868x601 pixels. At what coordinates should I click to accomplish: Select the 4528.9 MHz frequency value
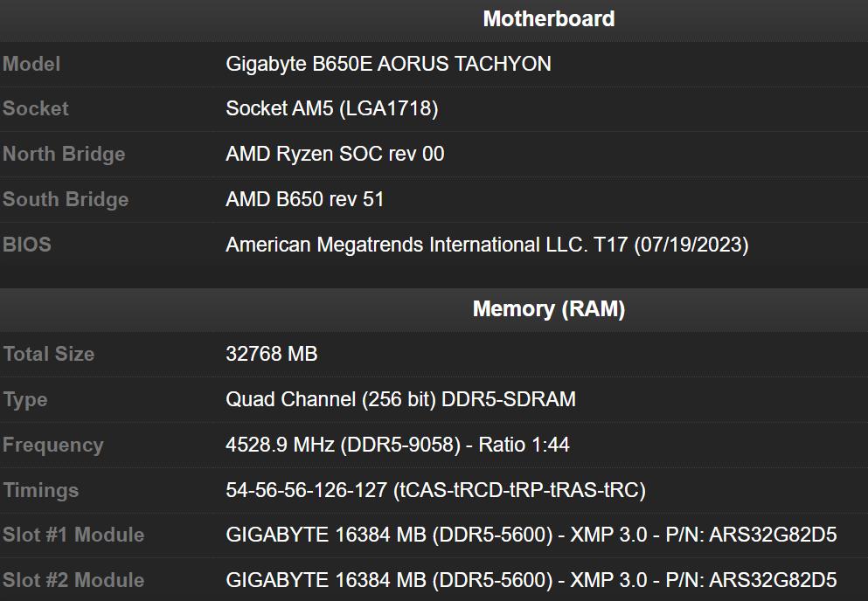point(396,445)
